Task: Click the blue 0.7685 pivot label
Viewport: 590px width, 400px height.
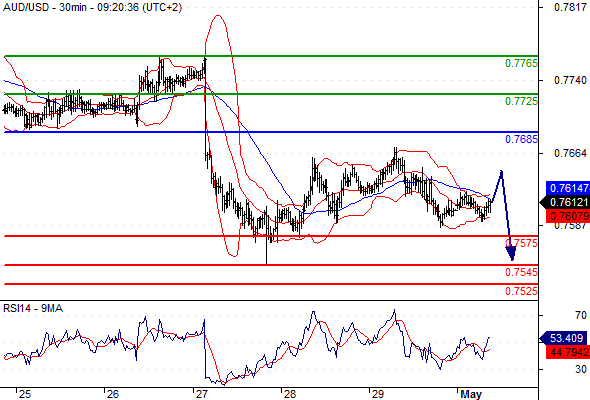Action: [x=521, y=139]
